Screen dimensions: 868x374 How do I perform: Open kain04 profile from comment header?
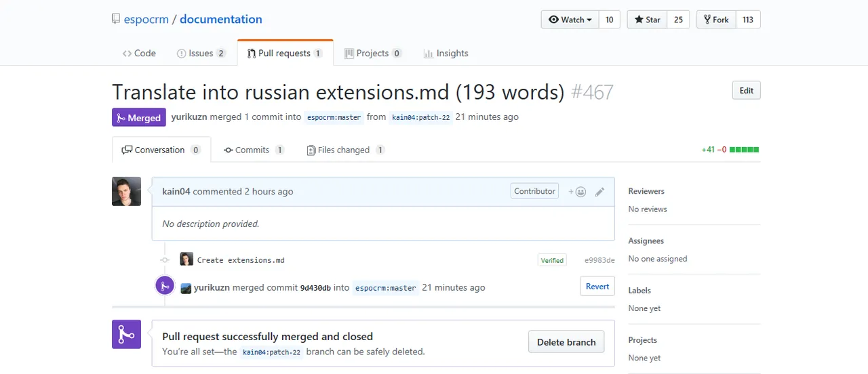176,191
